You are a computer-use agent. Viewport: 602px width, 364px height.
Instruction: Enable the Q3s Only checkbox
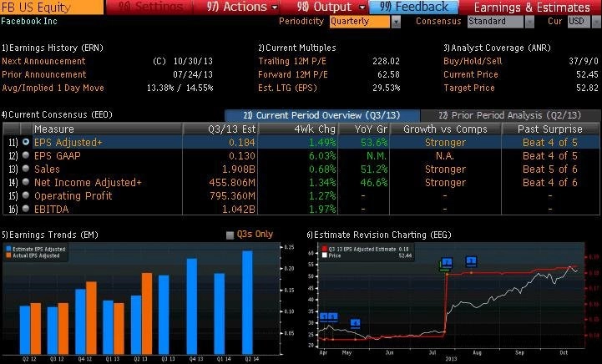[230, 235]
